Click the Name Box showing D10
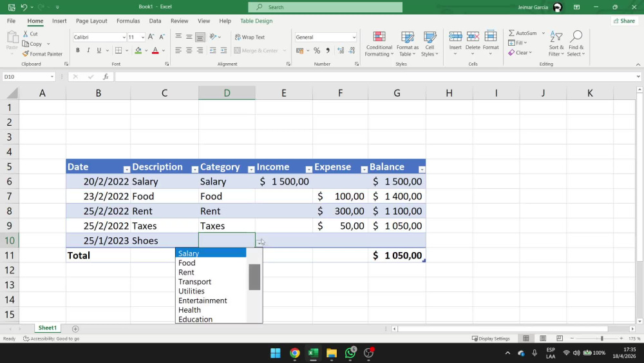The height and width of the screenshot is (363, 644). (28, 77)
